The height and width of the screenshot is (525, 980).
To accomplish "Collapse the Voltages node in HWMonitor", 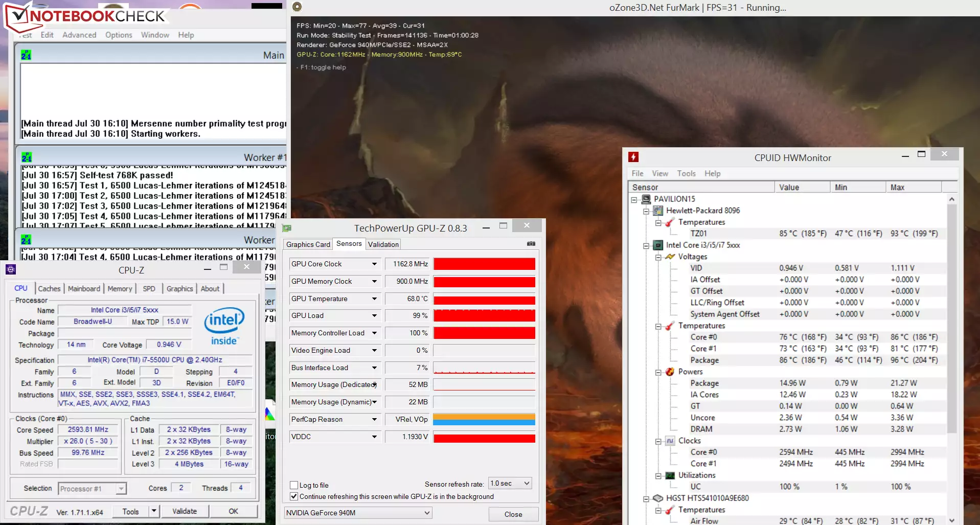I will tap(658, 257).
